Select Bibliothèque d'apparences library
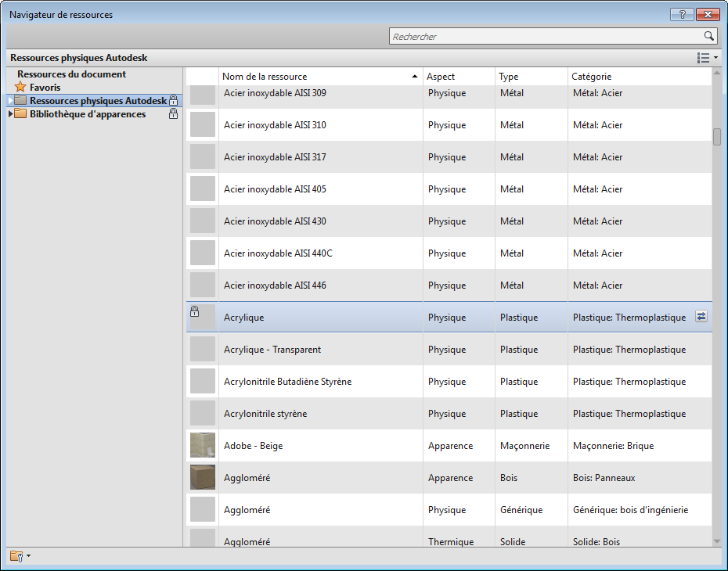This screenshot has height=571, width=728. pos(88,113)
